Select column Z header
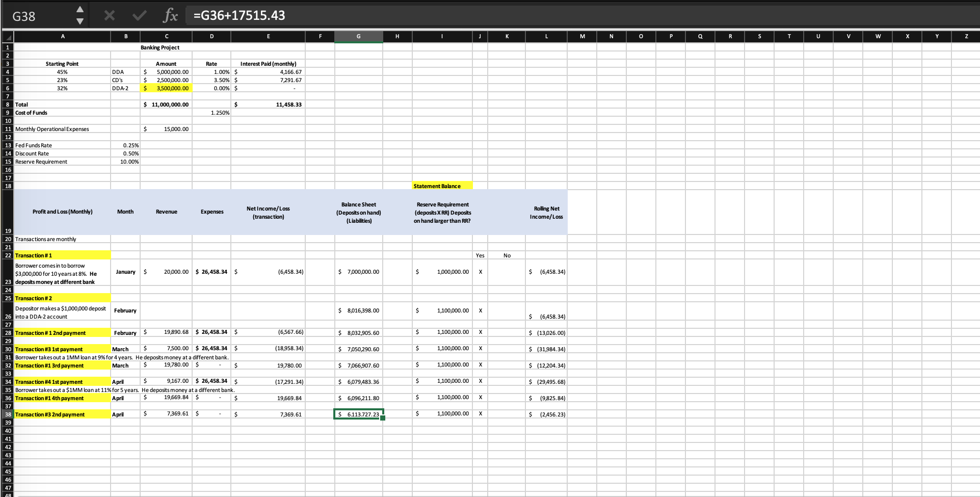 (x=966, y=36)
